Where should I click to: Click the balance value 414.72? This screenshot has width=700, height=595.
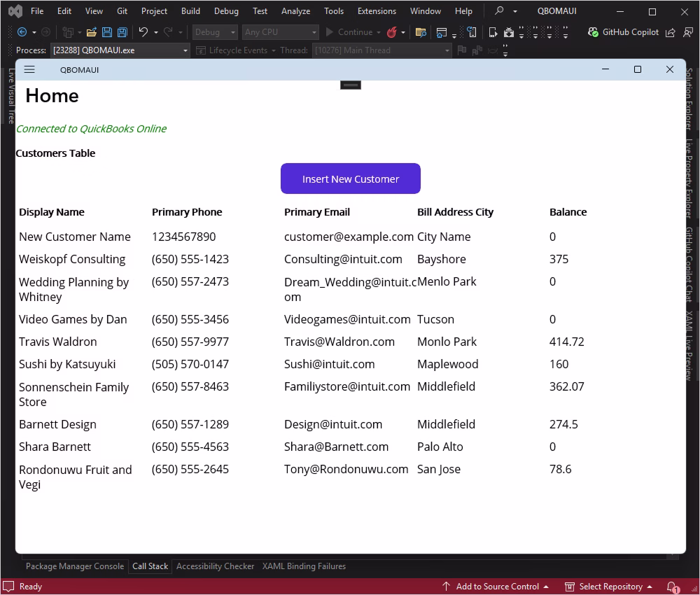point(566,342)
